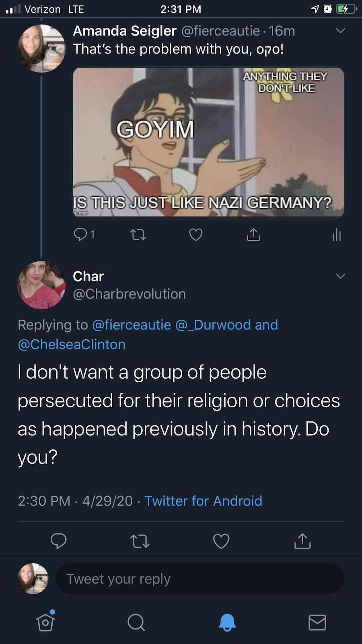Share Char's tweet
The height and width of the screenshot is (644, 362).
tap(302, 541)
